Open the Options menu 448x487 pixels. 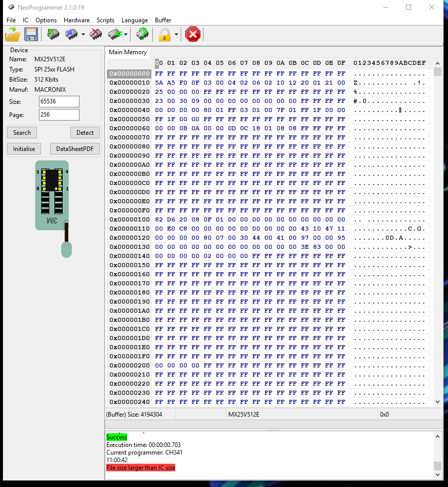(x=46, y=20)
